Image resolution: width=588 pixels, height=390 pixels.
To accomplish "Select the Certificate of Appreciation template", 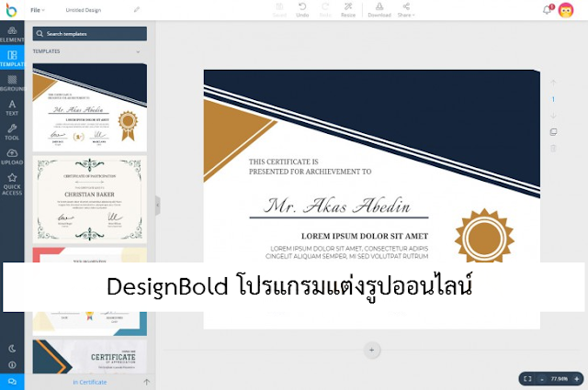I will (x=90, y=356).
